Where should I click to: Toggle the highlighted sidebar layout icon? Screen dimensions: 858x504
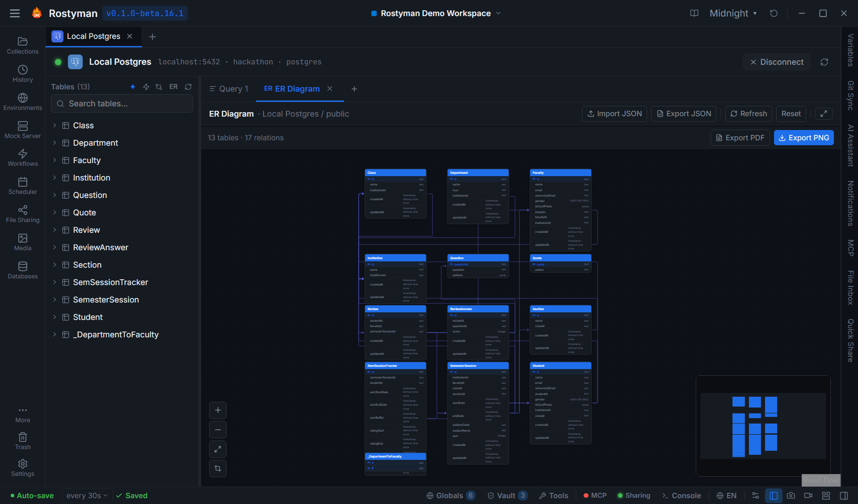(x=774, y=496)
